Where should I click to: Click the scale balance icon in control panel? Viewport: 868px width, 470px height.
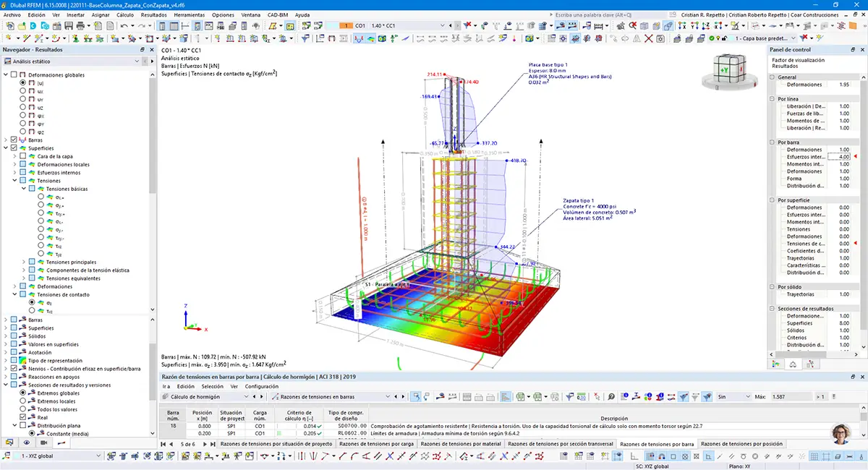793,364
